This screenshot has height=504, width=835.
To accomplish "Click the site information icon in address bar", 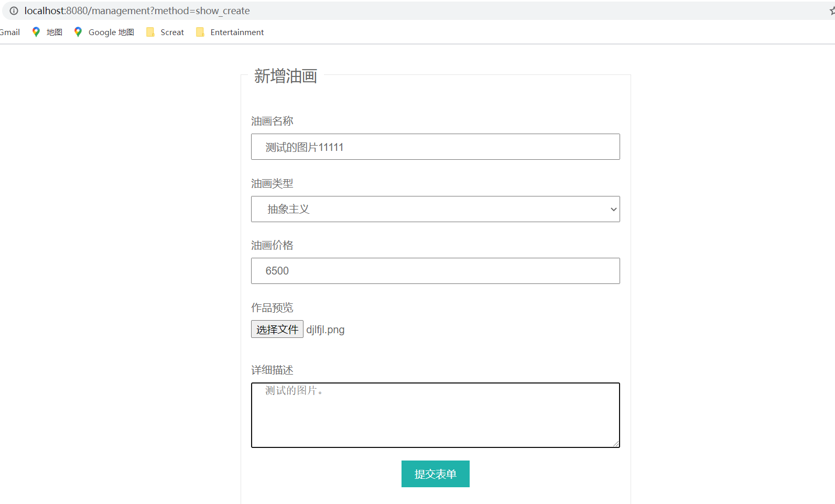I will [x=14, y=10].
